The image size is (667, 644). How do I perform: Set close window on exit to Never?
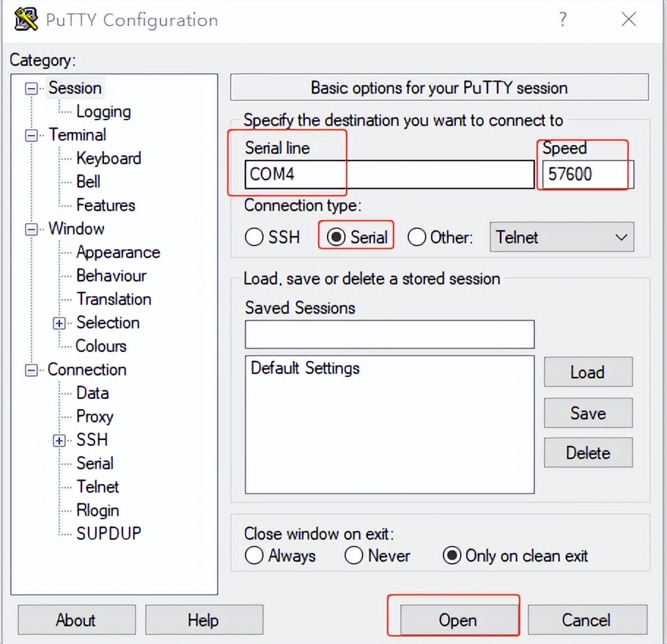[x=354, y=556]
